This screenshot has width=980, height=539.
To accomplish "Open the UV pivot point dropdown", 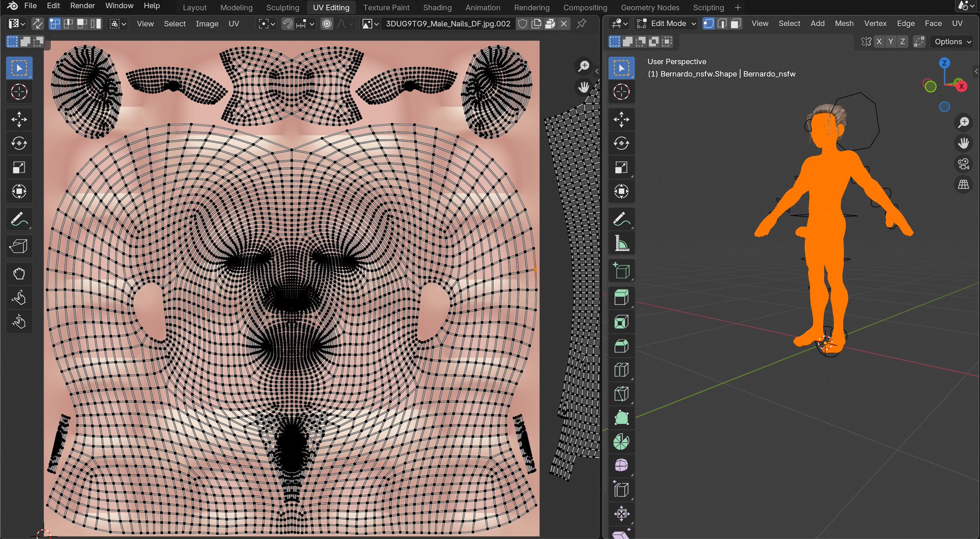I will [x=267, y=23].
